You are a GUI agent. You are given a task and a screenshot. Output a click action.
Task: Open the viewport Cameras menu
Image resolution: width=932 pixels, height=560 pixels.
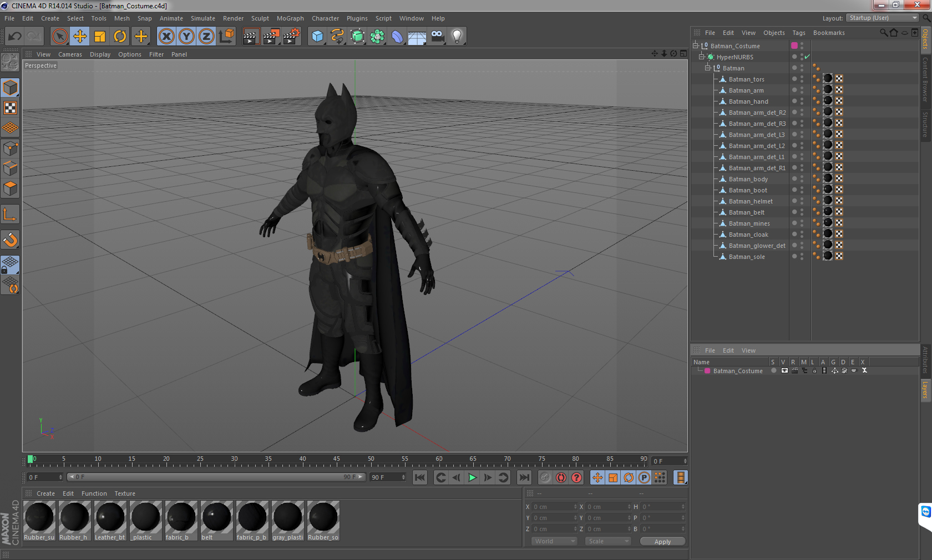tap(70, 54)
